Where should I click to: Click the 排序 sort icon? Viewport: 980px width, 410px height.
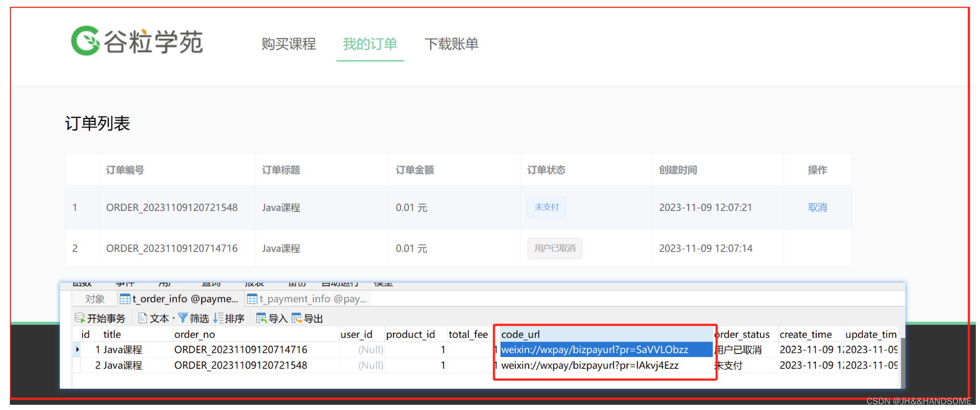218,318
